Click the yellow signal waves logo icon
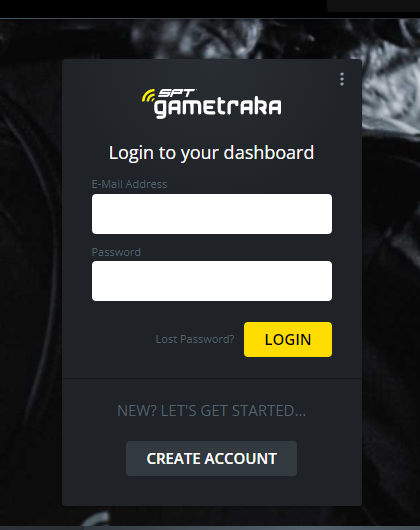Image resolution: width=420 pixels, height=530 pixels. [x=148, y=96]
